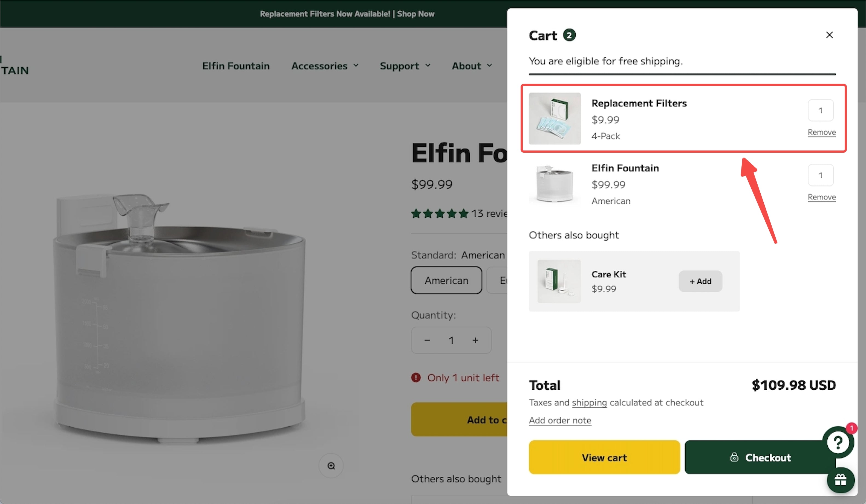
Task: Go to Elfin Fountain nav link
Action: (236, 66)
